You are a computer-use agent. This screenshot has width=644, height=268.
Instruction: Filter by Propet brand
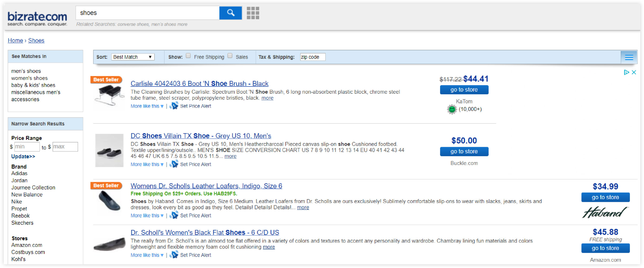click(19, 208)
